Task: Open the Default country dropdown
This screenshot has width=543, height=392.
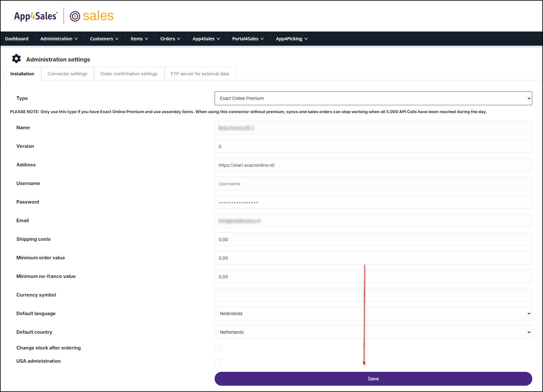Action: point(373,332)
